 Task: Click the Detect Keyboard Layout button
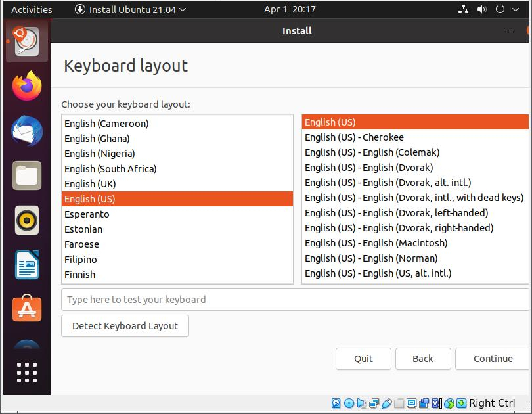coord(125,326)
